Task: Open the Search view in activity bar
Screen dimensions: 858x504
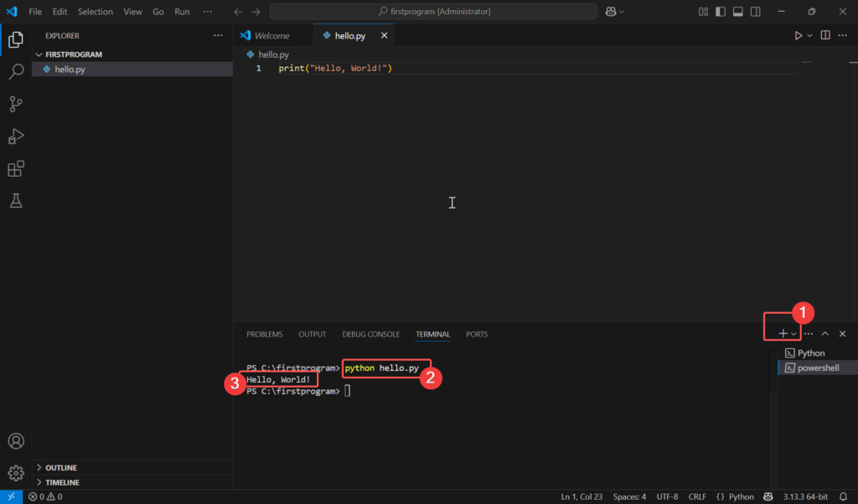Action: click(x=16, y=71)
